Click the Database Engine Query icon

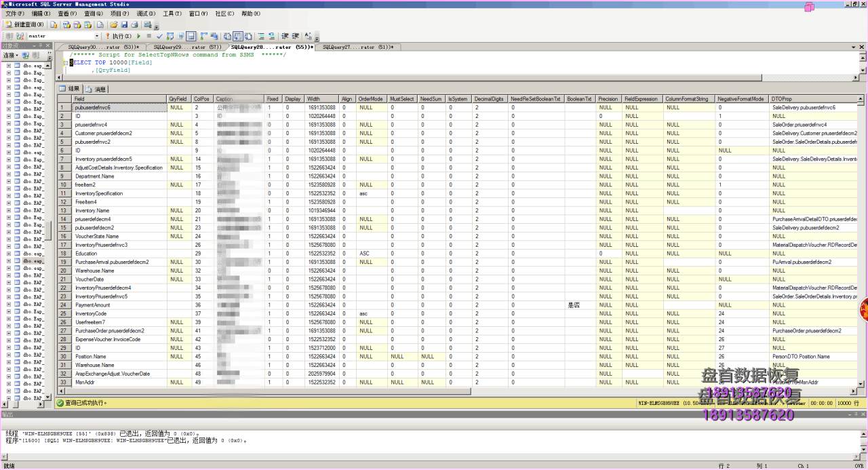pos(54,24)
